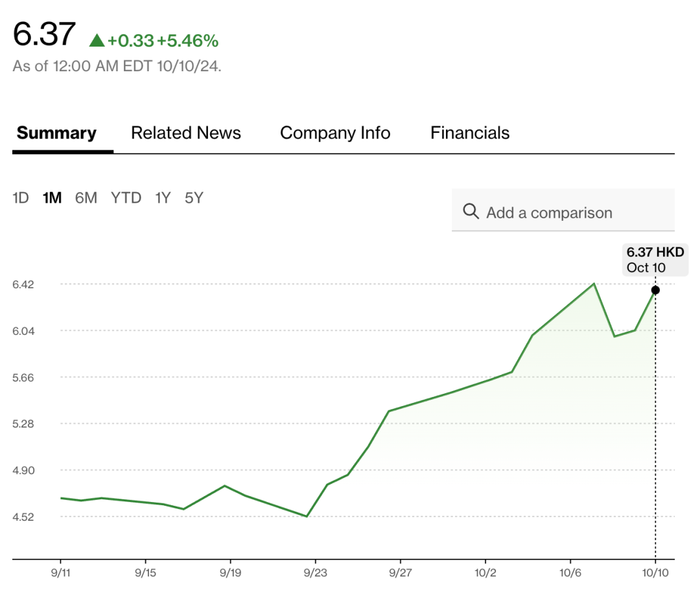
Task: Click the magnifier search icon
Action: [471, 212]
